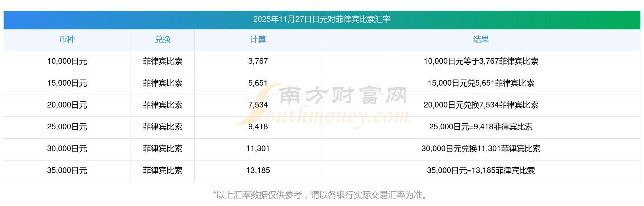Select the calculated value 5,651
The height and width of the screenshot is (206, 644).
point(258,83)
